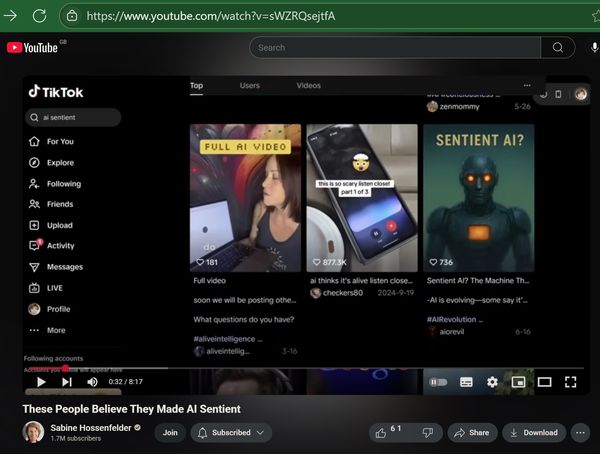Click the red playhead scrubber

click(x=65, y=368)
